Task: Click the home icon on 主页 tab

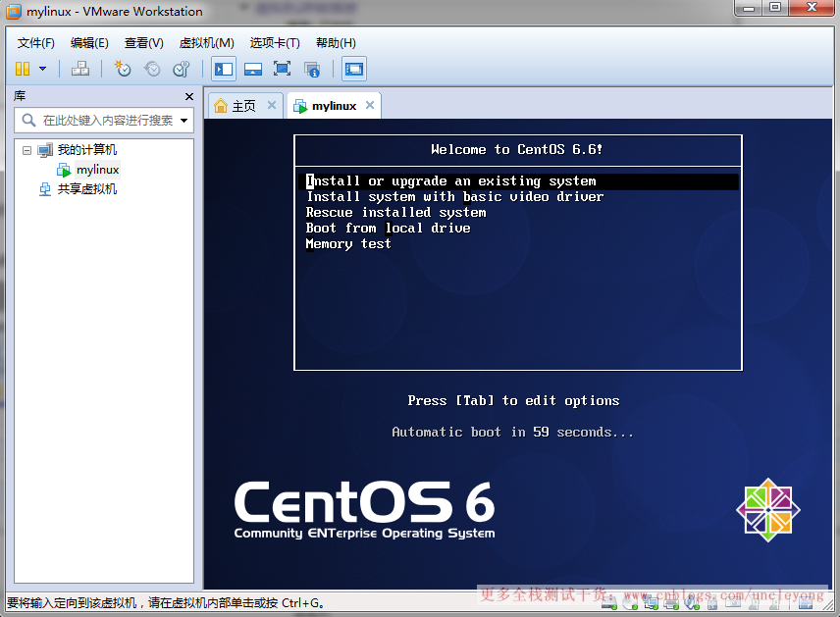Action: [x=221, y=106]
